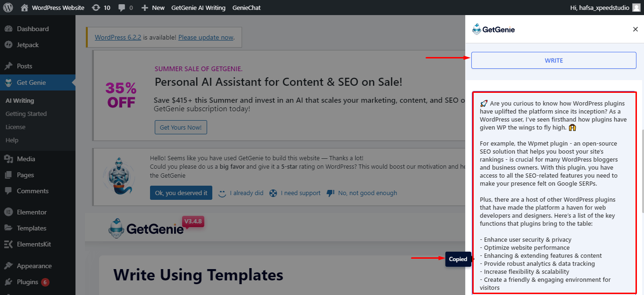The width and height of the screenshot is (644, 295).
Task: Click the Comments icon in sidebar
Action: click(x=8, y=191)
